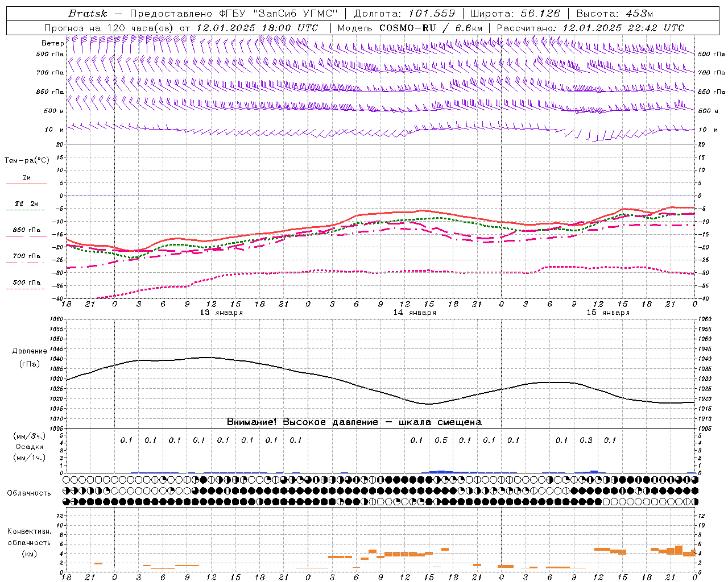Select the provider text ФГБУ "ЗапСиб УГМС"
The image size is (728, 582).
pyautogui.click(x=278, y=14)
